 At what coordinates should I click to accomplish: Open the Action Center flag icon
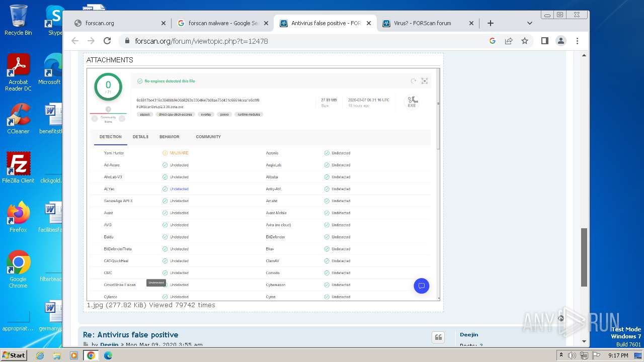595,355
